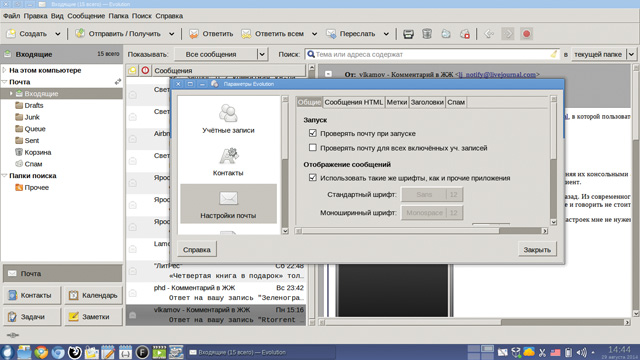Click the mark as junk icon
640x360 pixels.
[446, 34]
